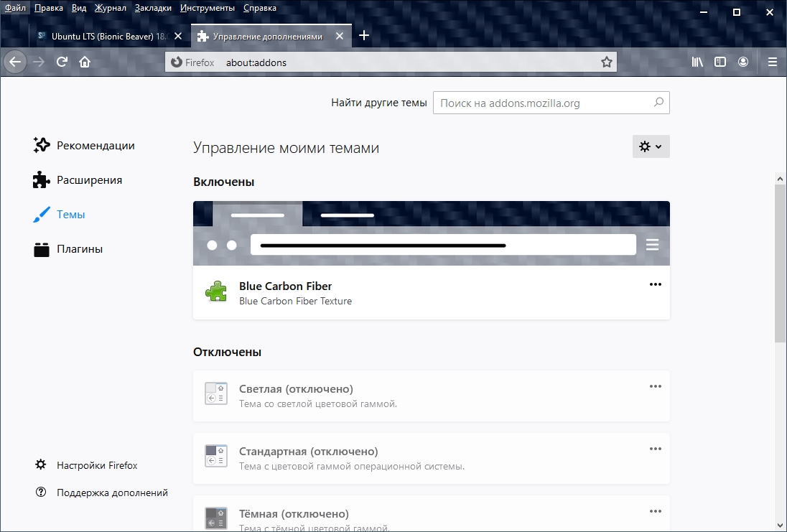Open the home page via house icon
The image size is (787, 532).
(x=85, y=62)
